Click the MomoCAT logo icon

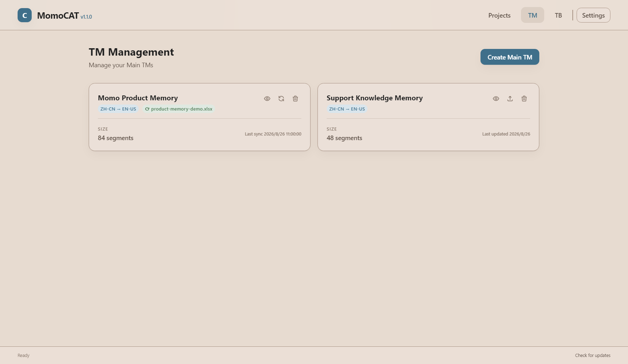(25, 15)
